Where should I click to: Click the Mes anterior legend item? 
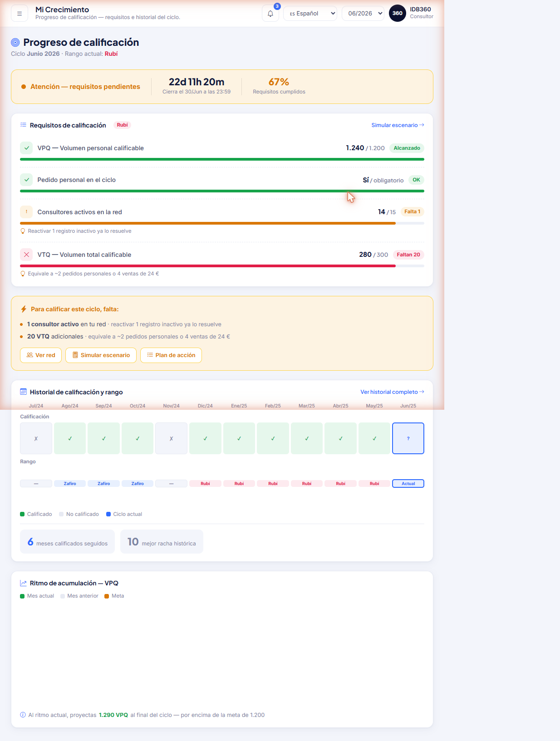[x=79, y=596]
